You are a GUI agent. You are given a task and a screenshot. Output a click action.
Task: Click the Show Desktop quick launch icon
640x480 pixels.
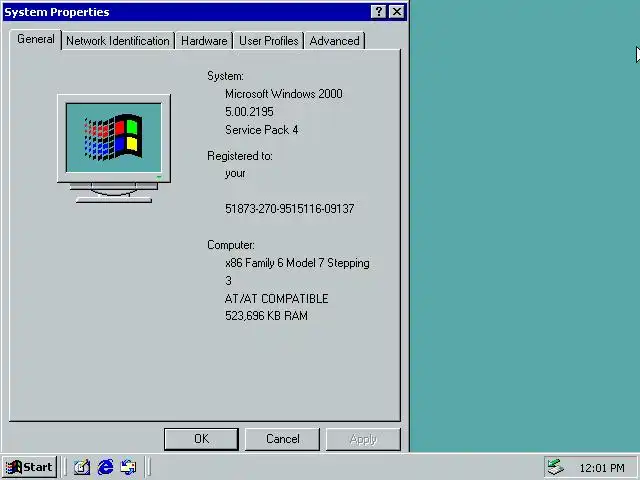82,467
